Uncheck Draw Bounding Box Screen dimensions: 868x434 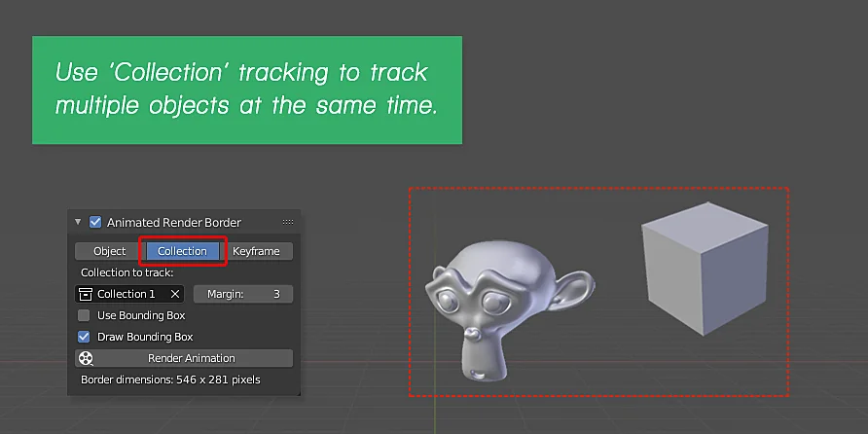coord(84,337)
